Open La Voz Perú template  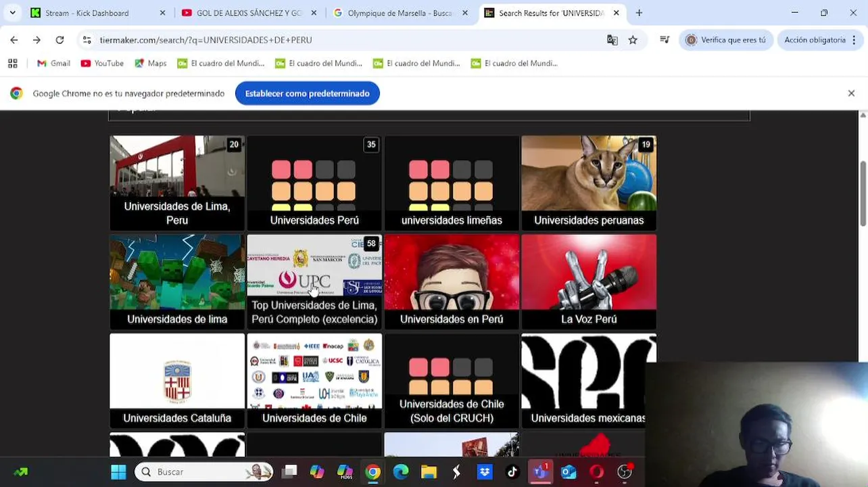click(x=589, y=281)
